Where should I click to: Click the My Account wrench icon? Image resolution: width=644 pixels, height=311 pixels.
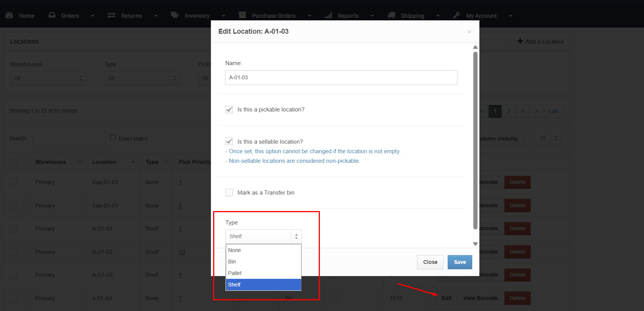click(457, 15)
